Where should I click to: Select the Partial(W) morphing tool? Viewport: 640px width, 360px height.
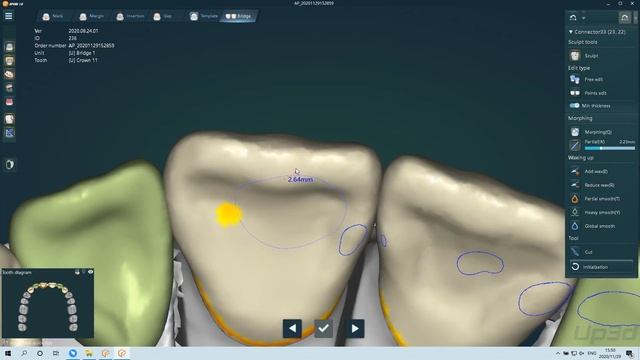575,145
